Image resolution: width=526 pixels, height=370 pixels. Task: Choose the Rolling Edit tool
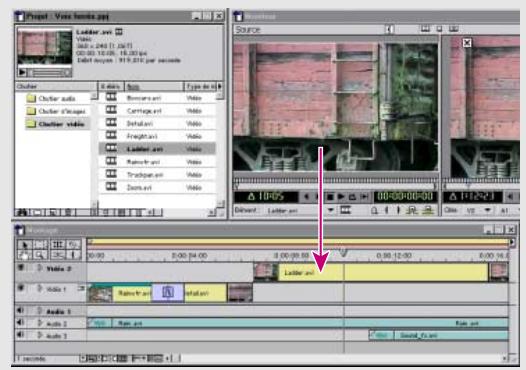[x=57, y=245]
